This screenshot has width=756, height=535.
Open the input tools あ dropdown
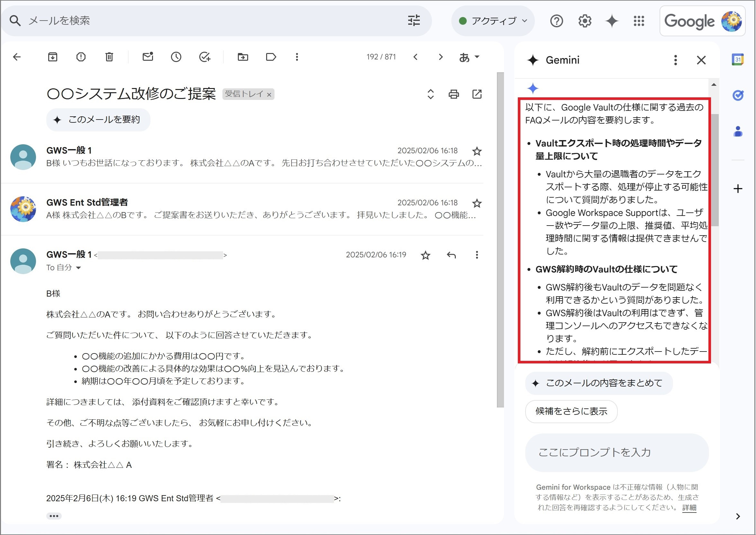click(x=469, y=57)
